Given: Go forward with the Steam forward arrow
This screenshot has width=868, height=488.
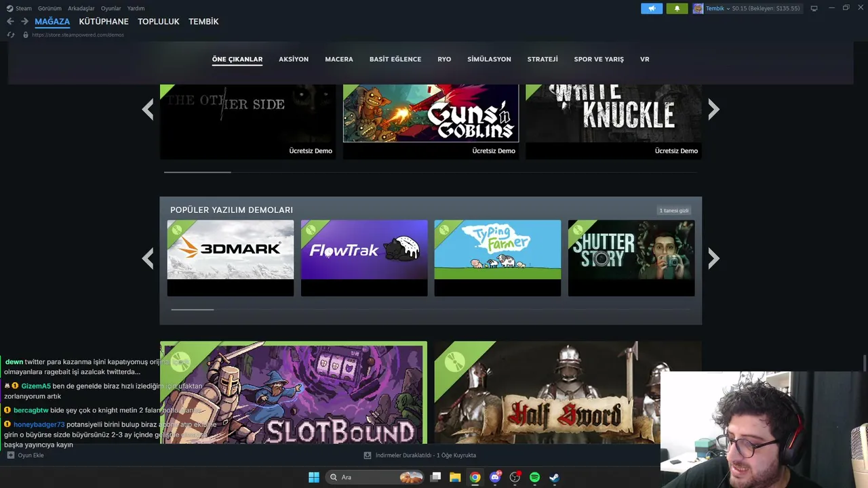Looking at the screenshot, I should click(x=24, y=22).
